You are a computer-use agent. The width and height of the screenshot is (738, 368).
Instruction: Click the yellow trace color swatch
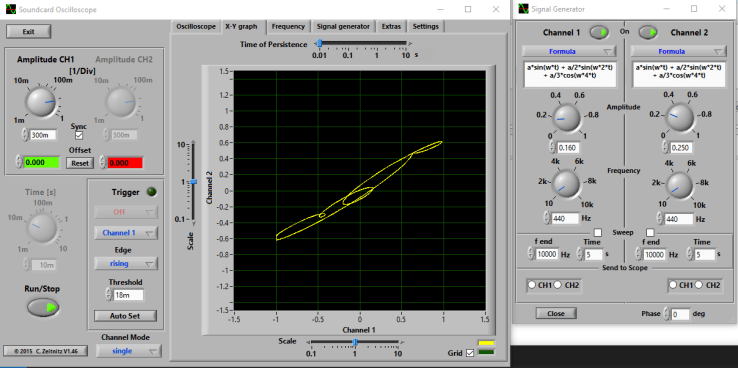[x=485, y=343]
